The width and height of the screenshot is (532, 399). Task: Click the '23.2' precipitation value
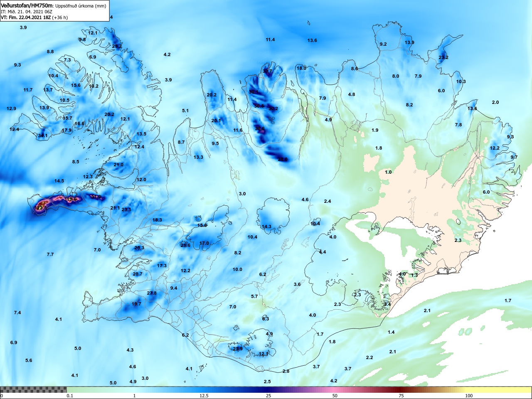click(x=443, y=57)
